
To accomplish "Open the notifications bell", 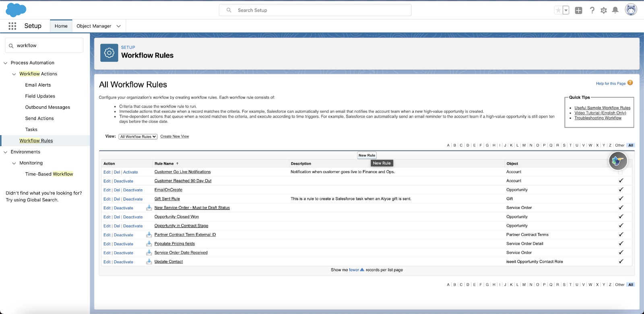I will [x=615, y=10].
